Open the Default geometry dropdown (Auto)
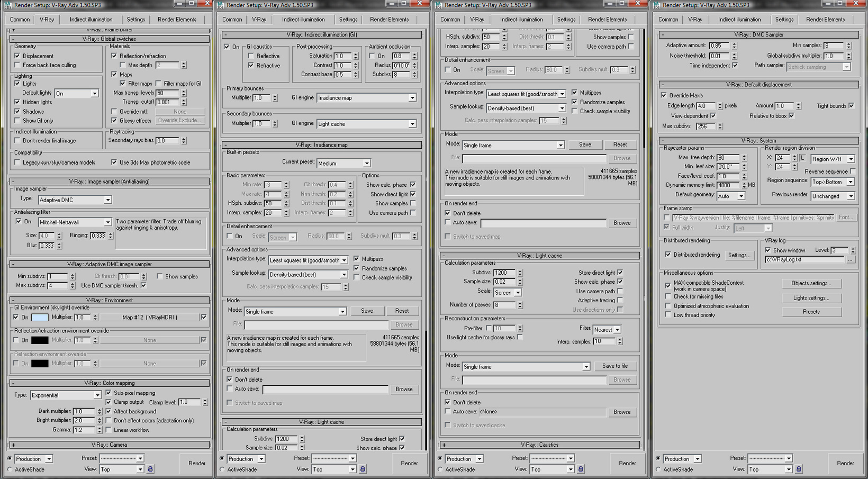Viewport: 868px width, 479px height. tap(731, 196)
